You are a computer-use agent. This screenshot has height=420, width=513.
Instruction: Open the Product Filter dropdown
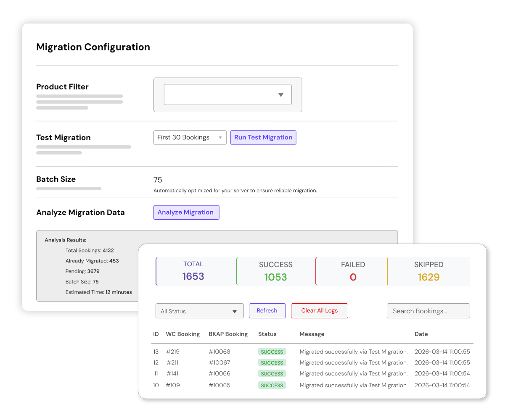click(227, 94)
